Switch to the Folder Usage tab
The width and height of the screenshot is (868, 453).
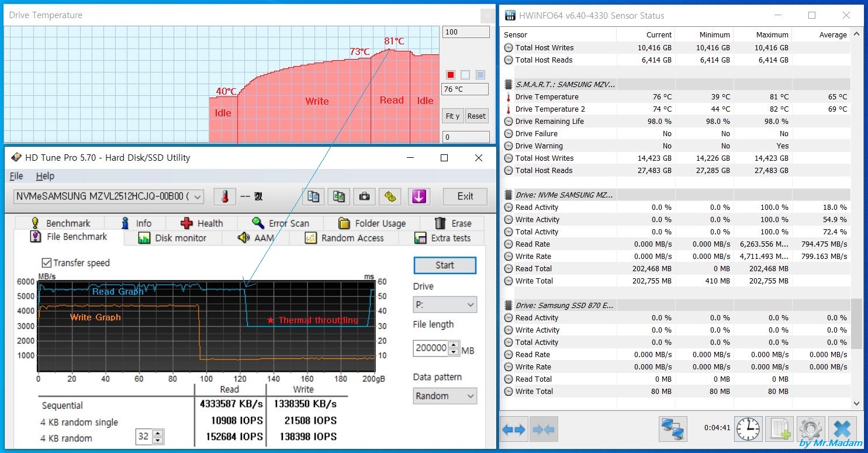point(372,223)
